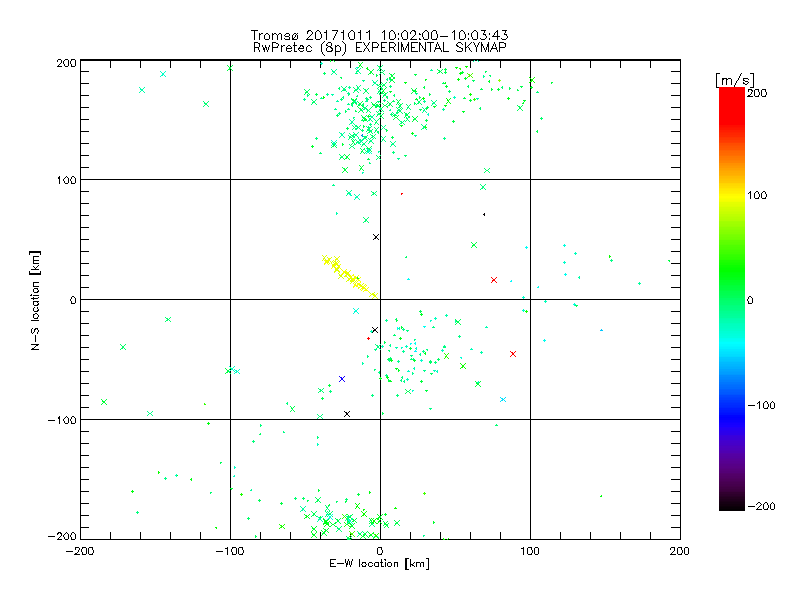Image resolution: width=800 pixels, height=600 pixels.
Task: Click the yellow X marker streak near the center
Action: pyautogui.click(x=349, y=276)
